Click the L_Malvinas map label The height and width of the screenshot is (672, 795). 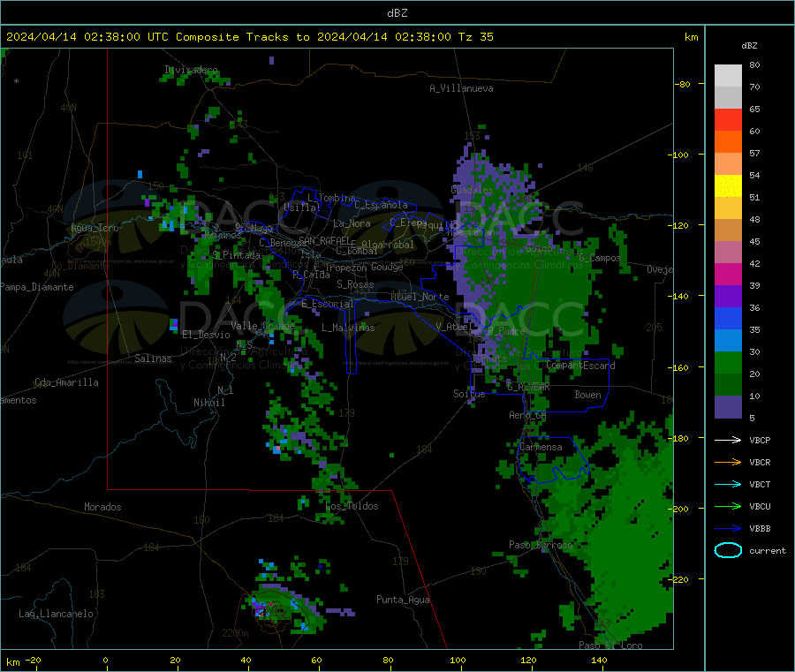tap(348, 328)
